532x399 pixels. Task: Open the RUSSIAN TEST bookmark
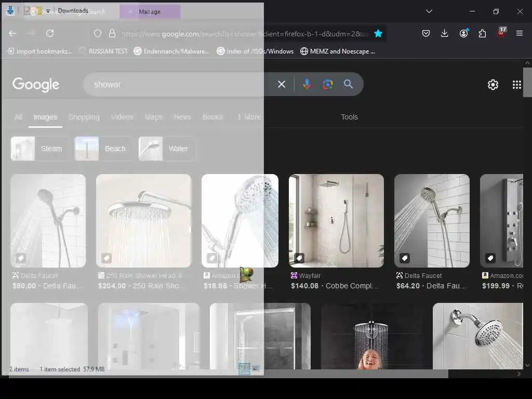pyautogui.click(x=103, y=51)
